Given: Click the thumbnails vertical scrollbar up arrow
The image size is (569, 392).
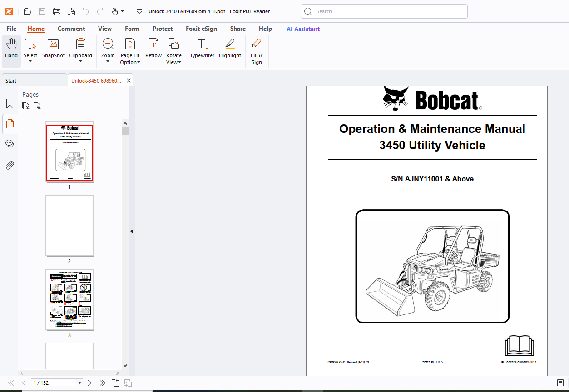Looking at the screenshot, I should point(125,123).
